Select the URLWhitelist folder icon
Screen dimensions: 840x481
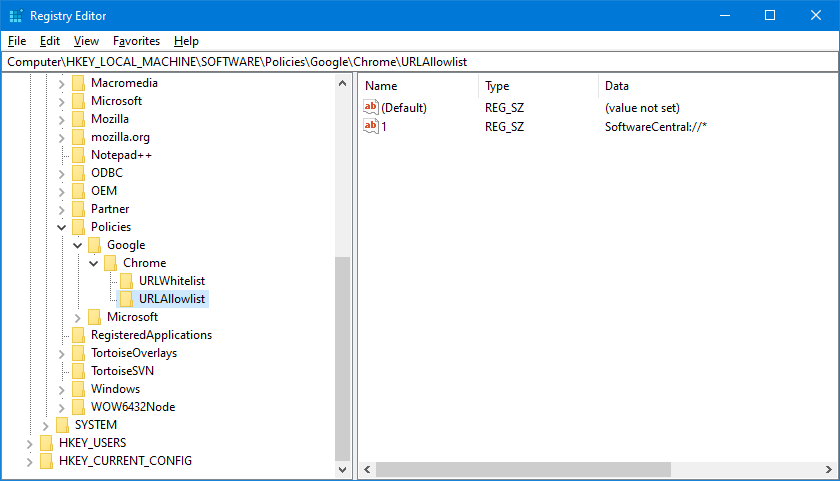point(126,281)
